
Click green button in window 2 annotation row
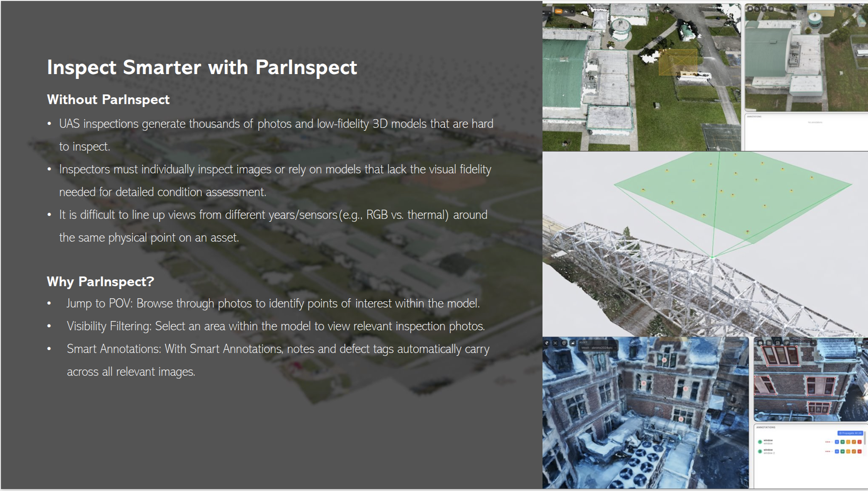[842, 451]
